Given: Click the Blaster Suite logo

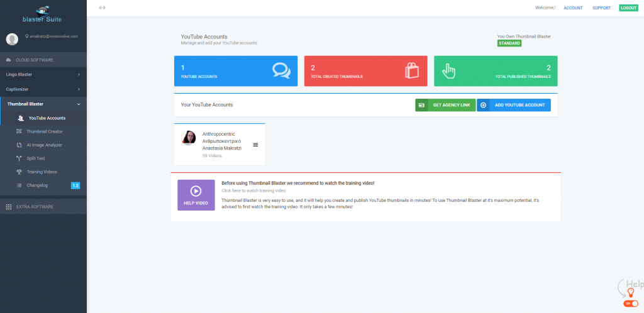Looking at the screenshot, I should coord(42,14).
